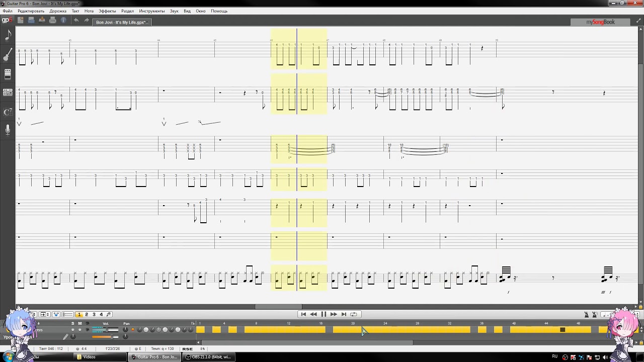Click the bass track pan knob

tap(125, 330)
